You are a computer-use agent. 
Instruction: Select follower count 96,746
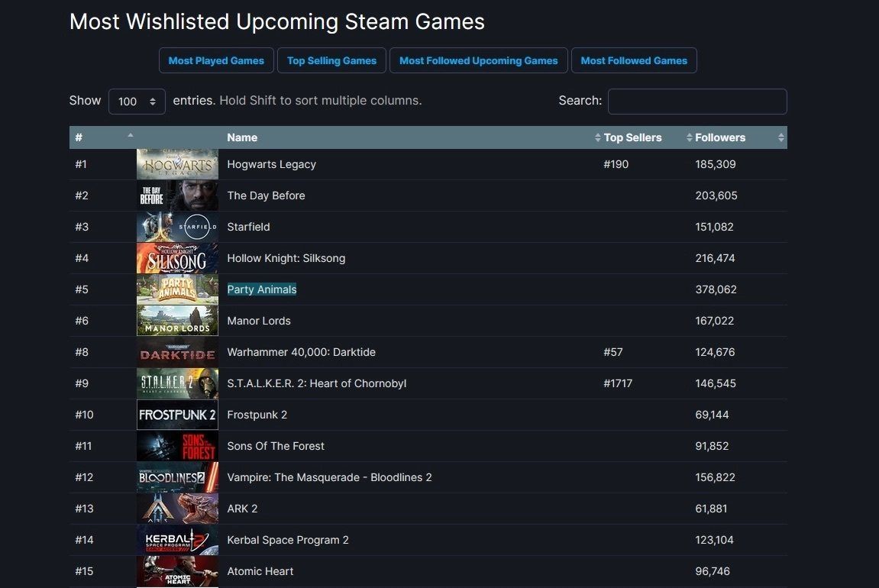[713, 571]
